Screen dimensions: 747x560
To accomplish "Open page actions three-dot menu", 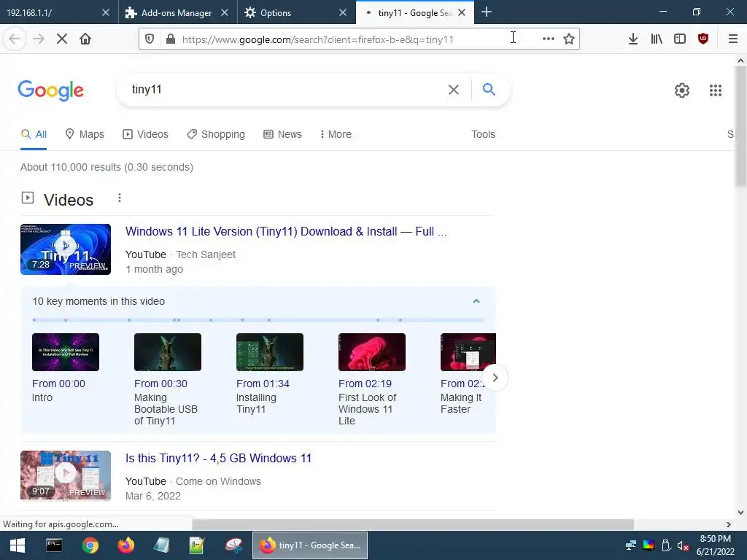I will (549, 39).
